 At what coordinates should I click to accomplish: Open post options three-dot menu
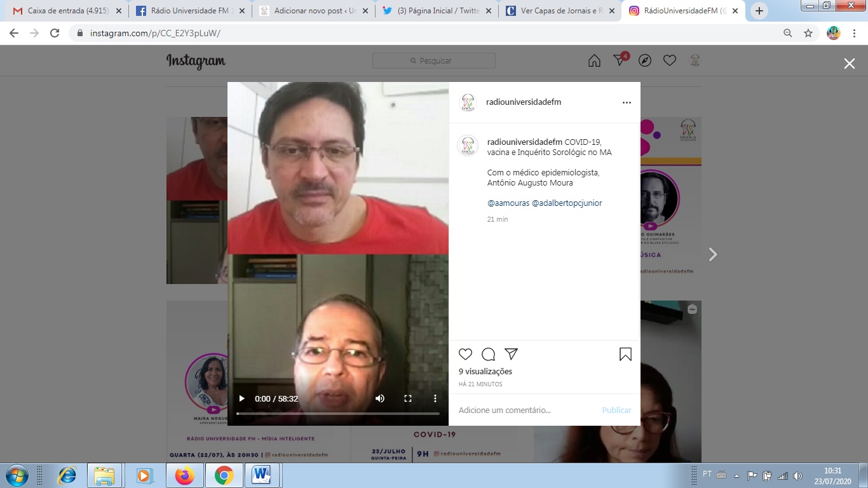[627, 102]
